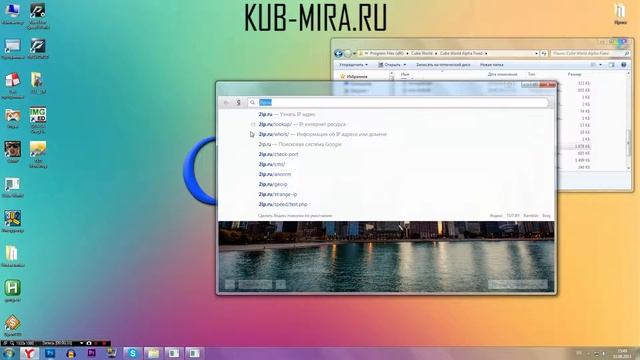Sort by the Date modified column header
The height and width of the screenshot is (360, 640).
click(x=502, y=74)
